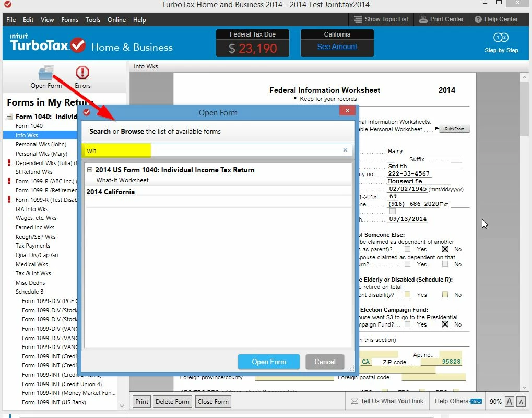Check Yes for retired on disability
Screen dimensions: 532x418
pos(407,294)
